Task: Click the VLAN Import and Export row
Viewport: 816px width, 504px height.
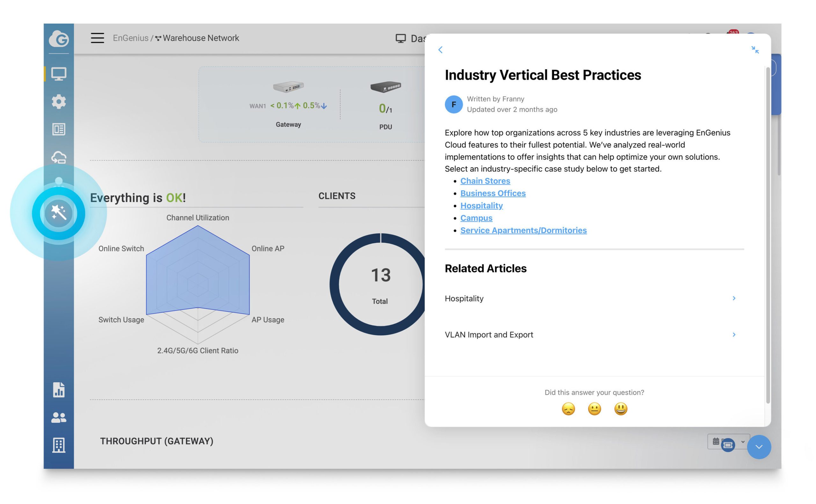Action: [x=594, y=335]
